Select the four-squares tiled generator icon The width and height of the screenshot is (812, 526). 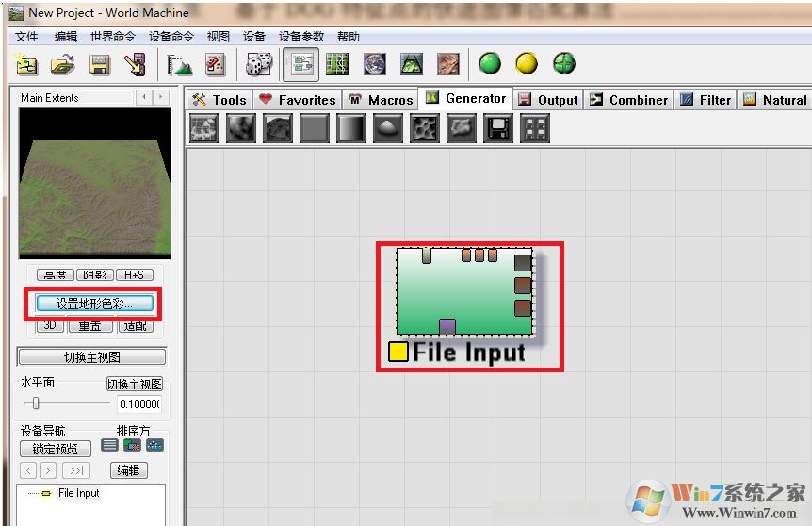click(x=535, y=128)
